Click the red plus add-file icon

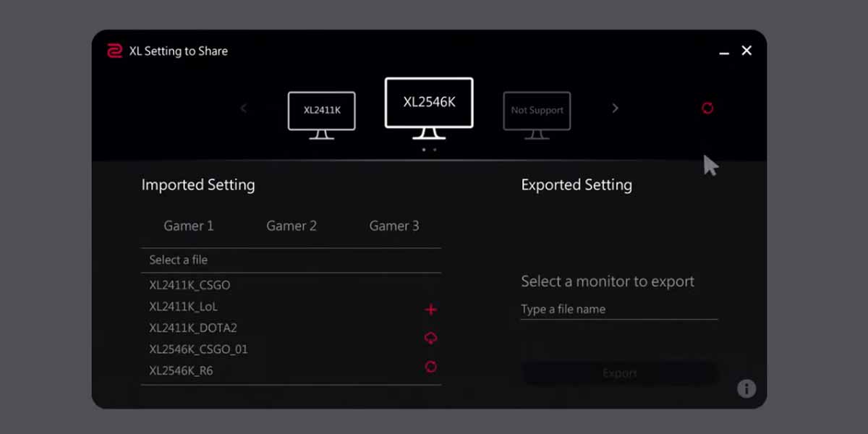[431, 310]
